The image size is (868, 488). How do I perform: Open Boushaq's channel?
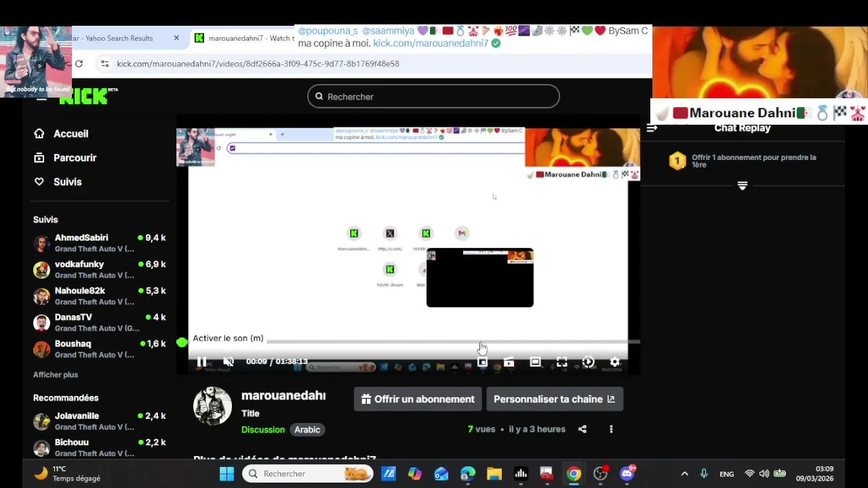tap(100, 348)
